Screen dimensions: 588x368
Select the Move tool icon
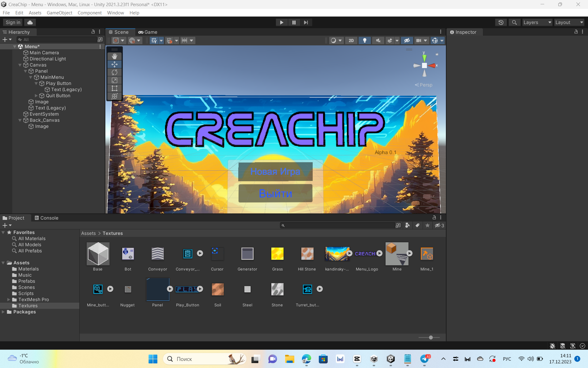[114, 64]
